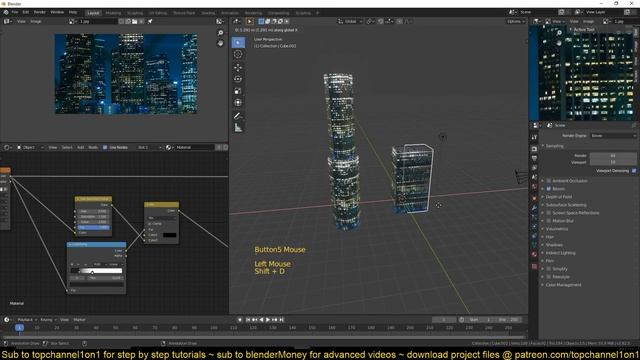This screenshot has width=640, height=360.
Task: Enable Freestyle checkbox
Action: (x=549, y=277)
